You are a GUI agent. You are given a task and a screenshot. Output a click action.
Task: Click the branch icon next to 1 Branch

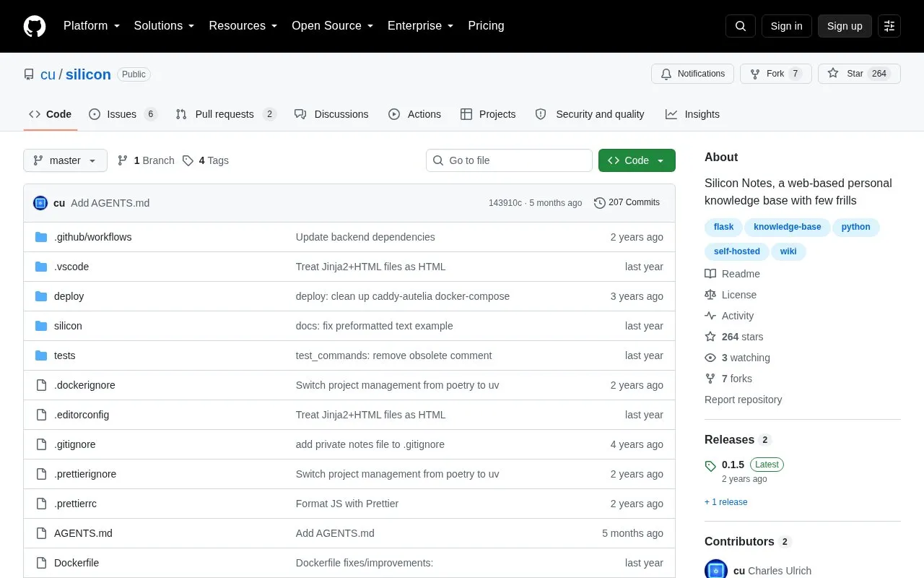click(x=123, y=160)
